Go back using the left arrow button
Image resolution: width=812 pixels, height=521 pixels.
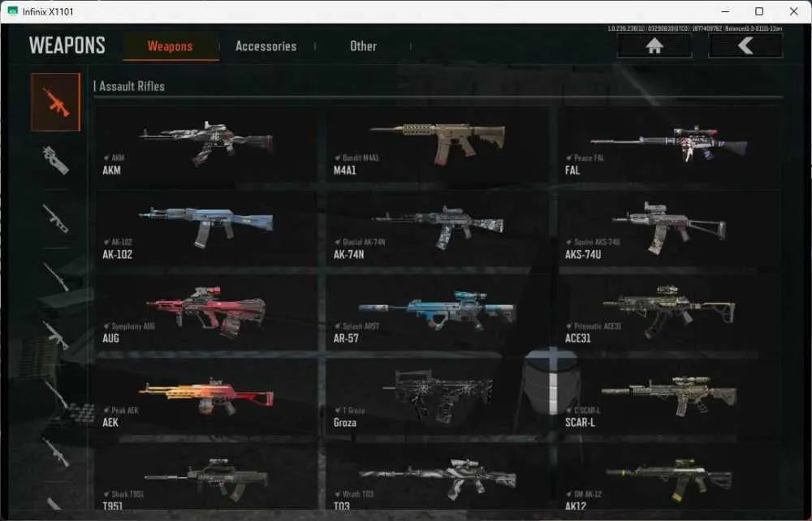click(x=745, y=46)
